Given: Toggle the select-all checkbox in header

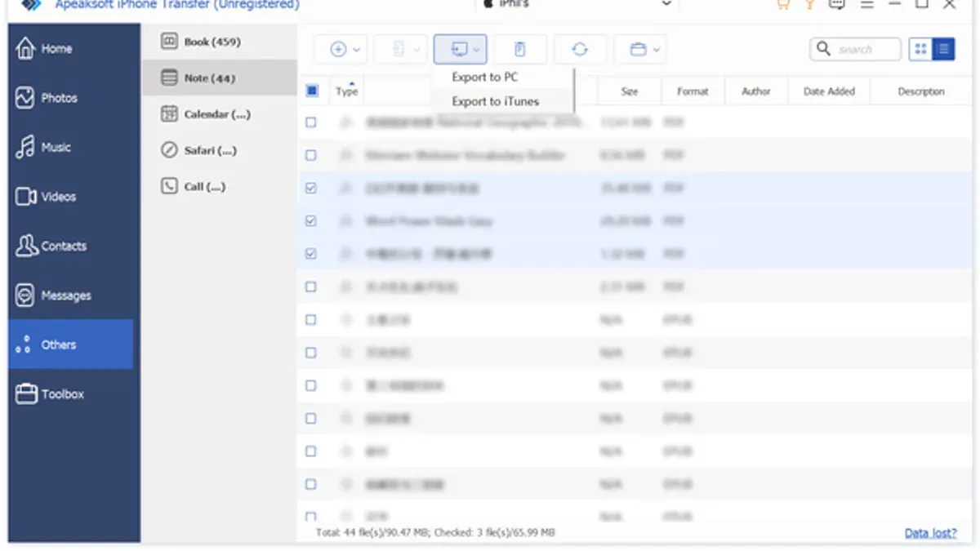Looking at the screenshot, I should coord(311,91).
